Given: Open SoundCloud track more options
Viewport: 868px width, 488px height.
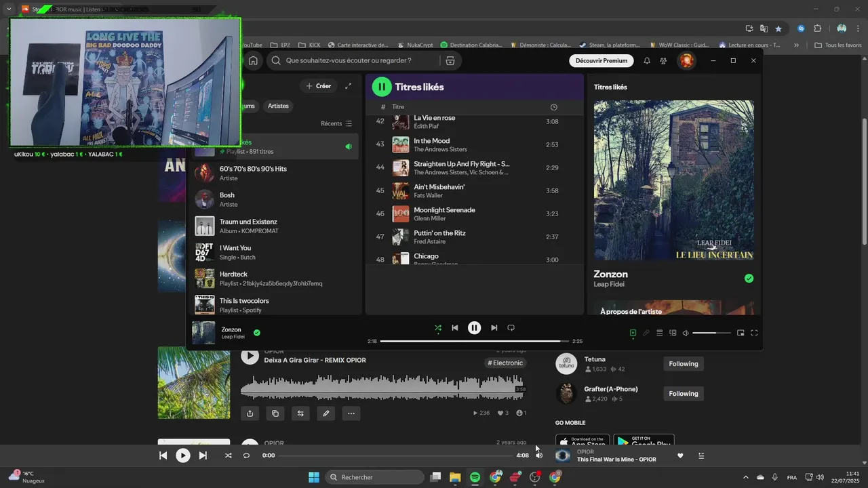Looking at the screenshot, I should point(351,413).
